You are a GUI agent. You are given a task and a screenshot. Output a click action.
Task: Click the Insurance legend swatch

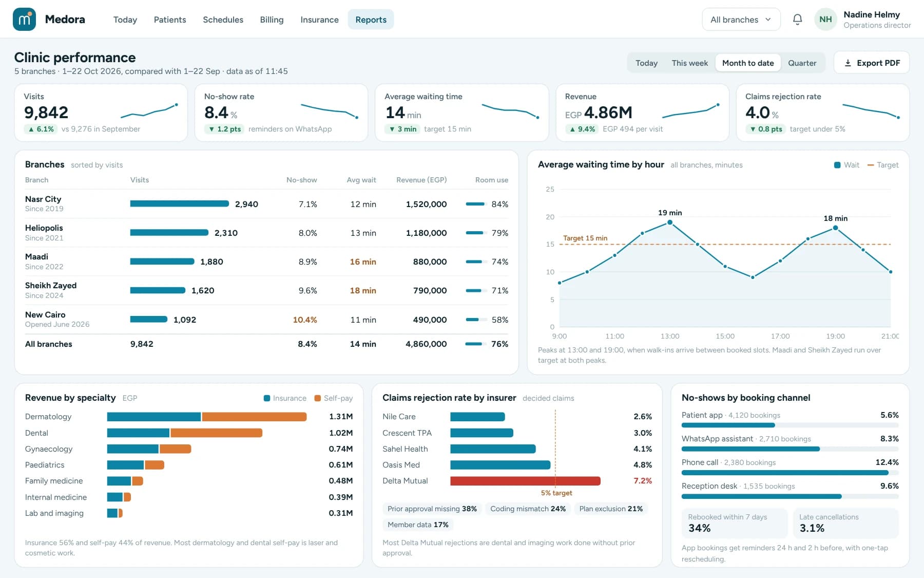pos(267,398)
